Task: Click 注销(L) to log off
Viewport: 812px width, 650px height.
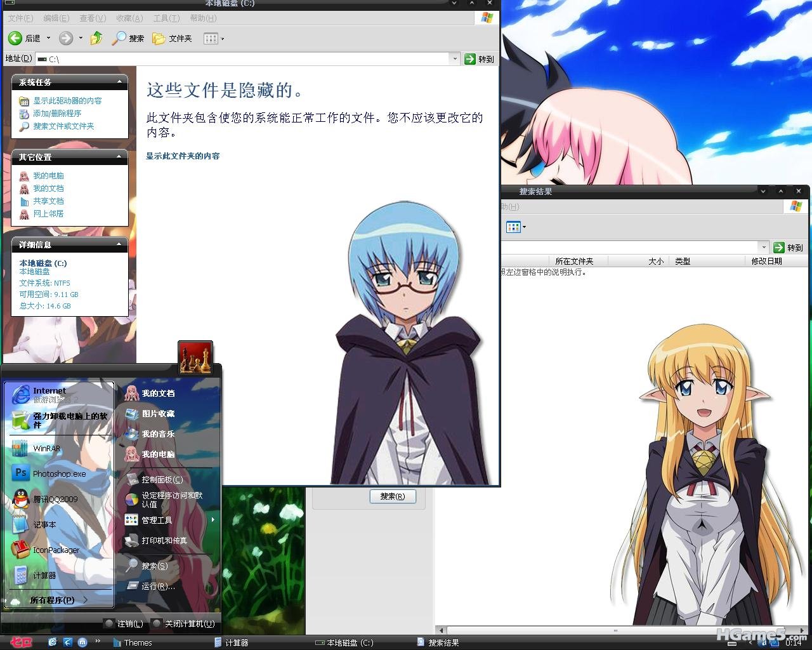Action: (124, 624)
